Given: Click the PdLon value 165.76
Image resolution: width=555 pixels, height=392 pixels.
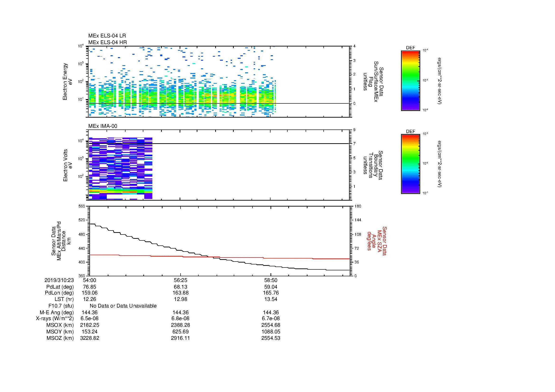Looking at the screenshot, I should (271, 293).
